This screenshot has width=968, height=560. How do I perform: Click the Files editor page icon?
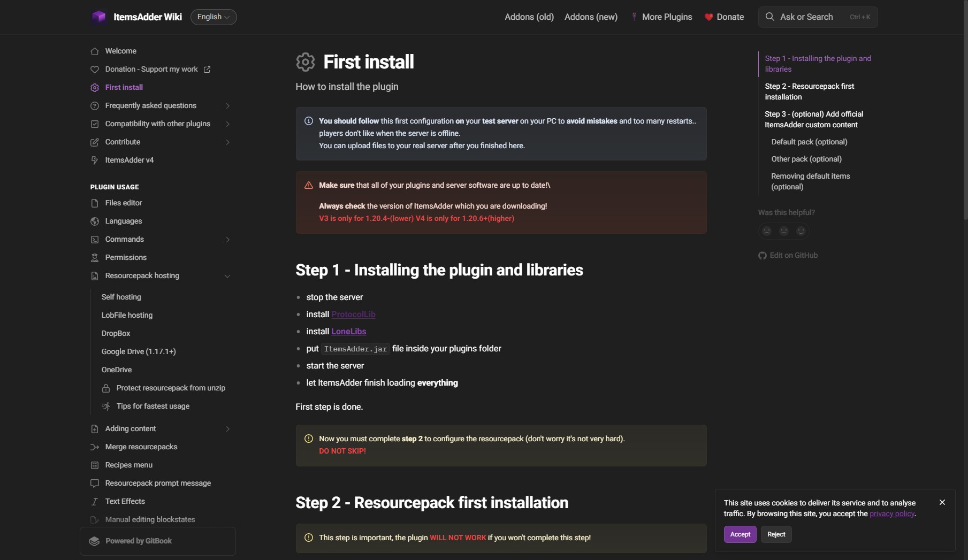tap(95, 203)
